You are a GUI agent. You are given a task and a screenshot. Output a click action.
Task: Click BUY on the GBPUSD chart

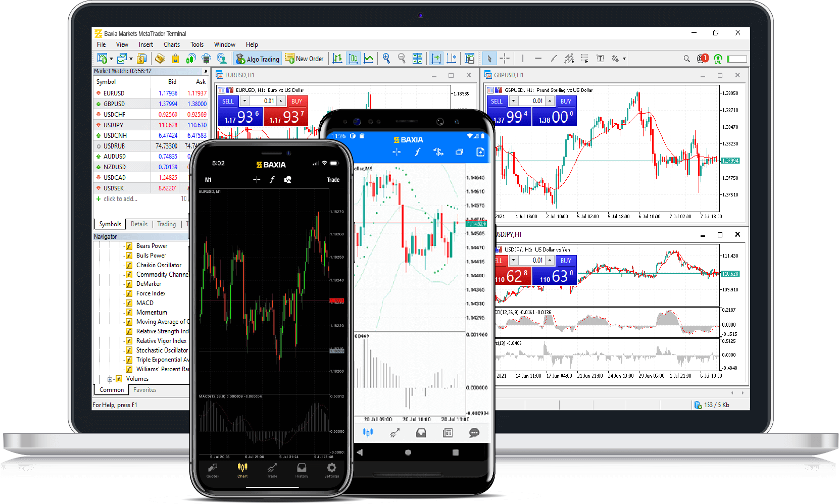[566, 101]
